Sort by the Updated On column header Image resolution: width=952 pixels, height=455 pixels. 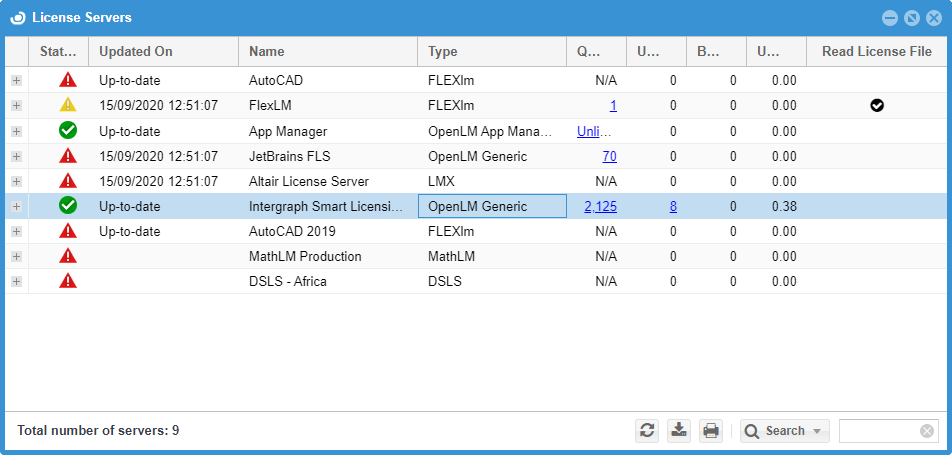click(x=163, y=52)
